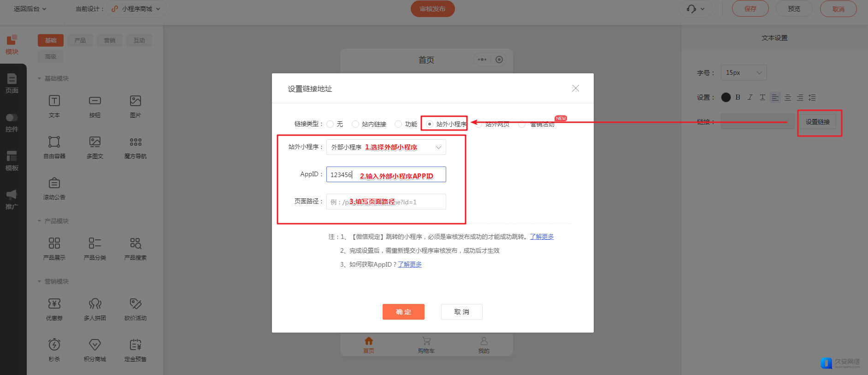Click 了解更多 link about AppID
Screen dimensions: 868x375
pos(410,264)
